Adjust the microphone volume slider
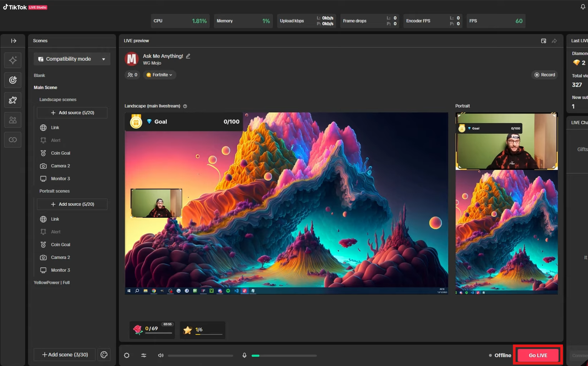The width and height of the screenshot is (588, 366). pos(284,356)
